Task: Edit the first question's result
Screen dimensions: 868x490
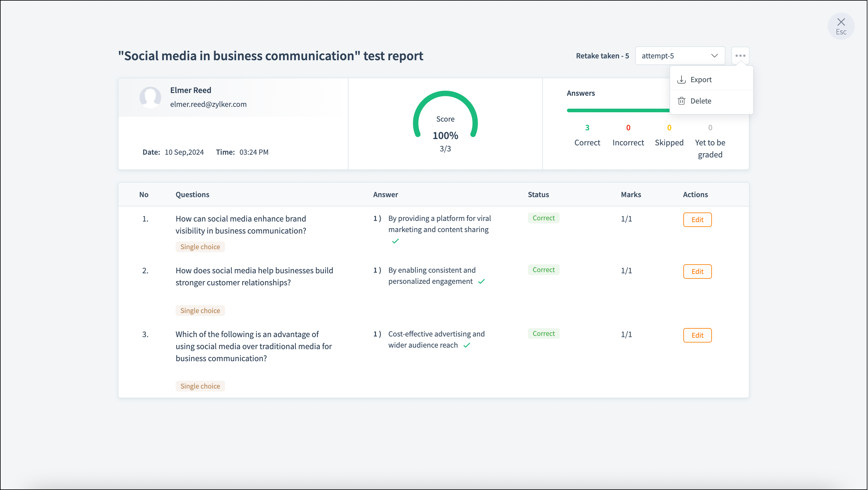Action: (697, 219)
